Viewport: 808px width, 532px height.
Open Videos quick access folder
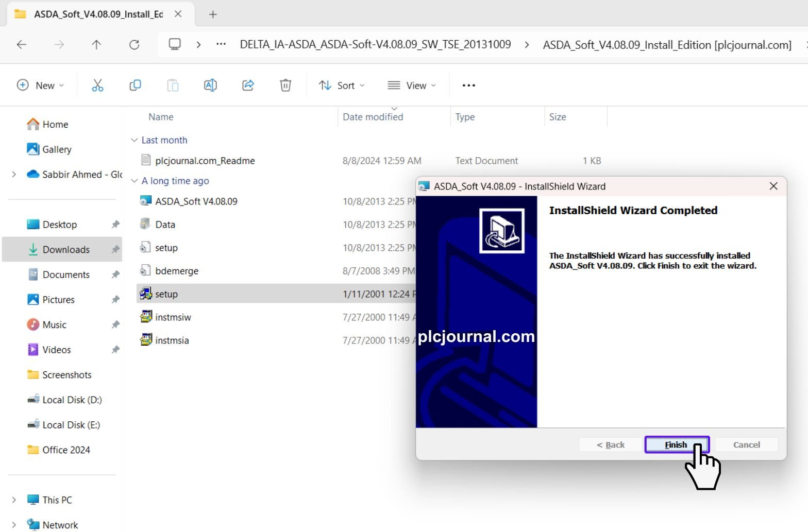click(49, 350)
